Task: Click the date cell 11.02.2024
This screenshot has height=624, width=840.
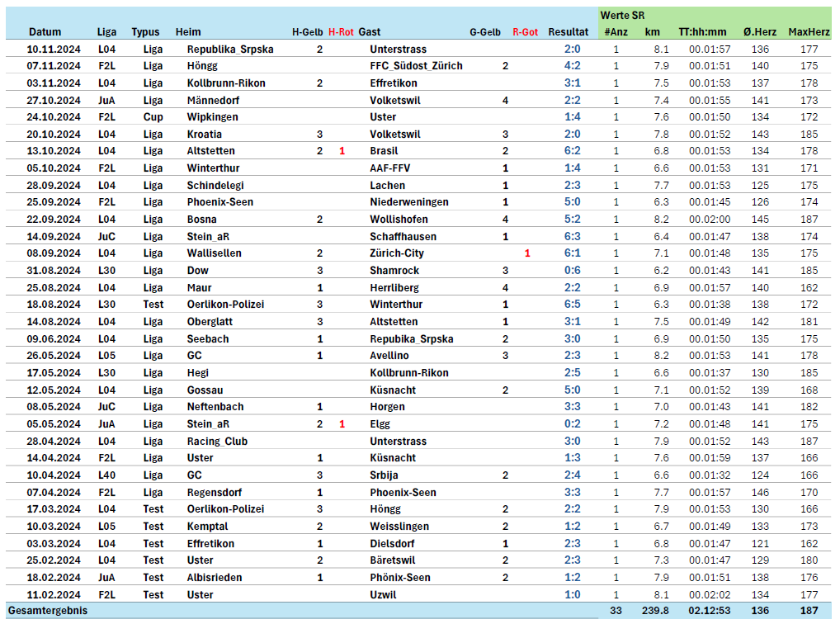Action: click(54, 594)
